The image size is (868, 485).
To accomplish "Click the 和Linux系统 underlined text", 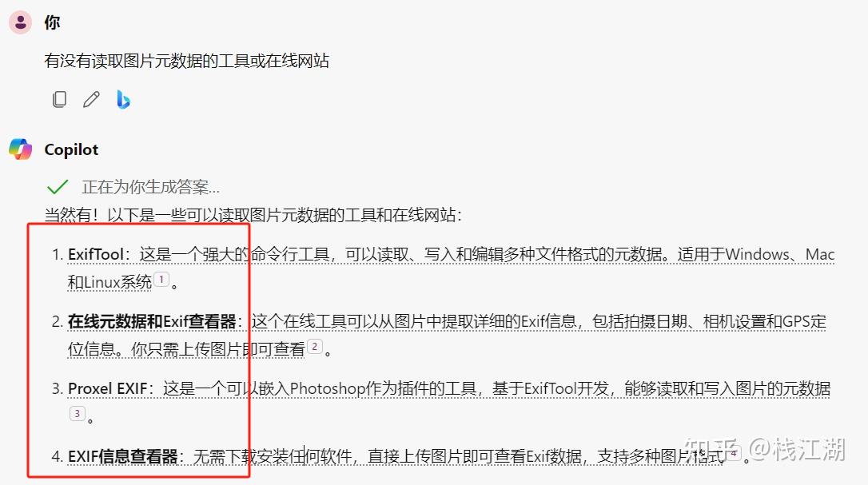I will 109,282.
